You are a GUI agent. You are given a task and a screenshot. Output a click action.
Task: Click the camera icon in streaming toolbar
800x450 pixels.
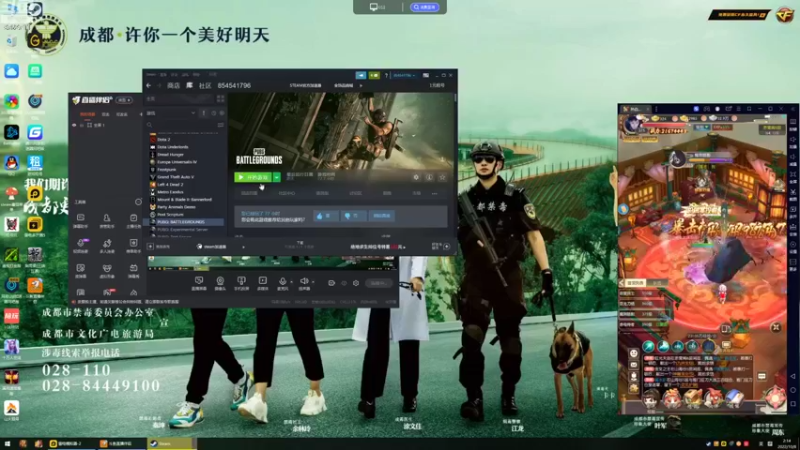[220, 281]
